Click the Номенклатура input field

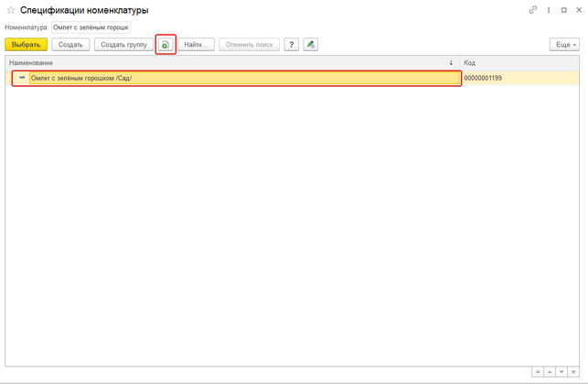click(x=91, y=27)
